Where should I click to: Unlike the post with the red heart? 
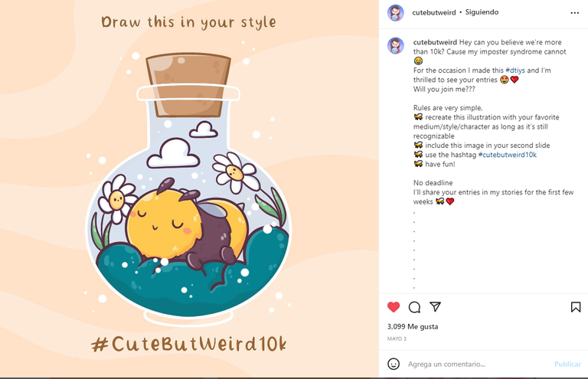[x=394, y=307]
